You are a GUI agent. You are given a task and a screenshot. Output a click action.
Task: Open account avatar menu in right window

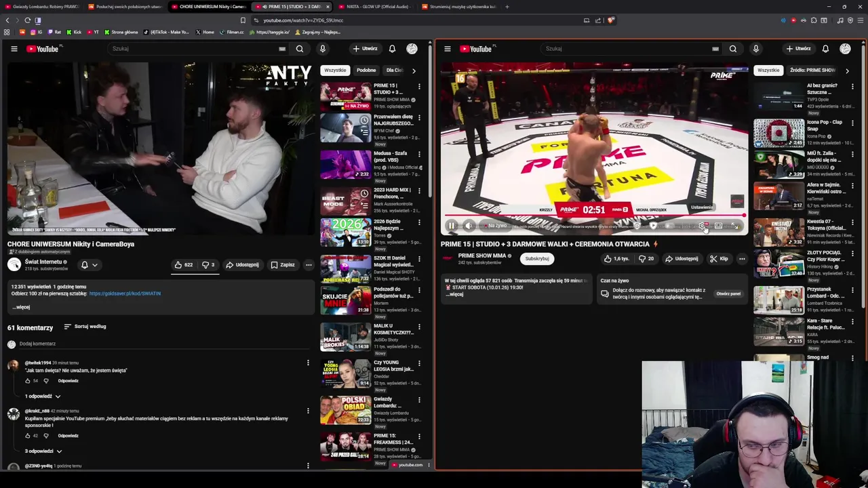tap(845, 49)
